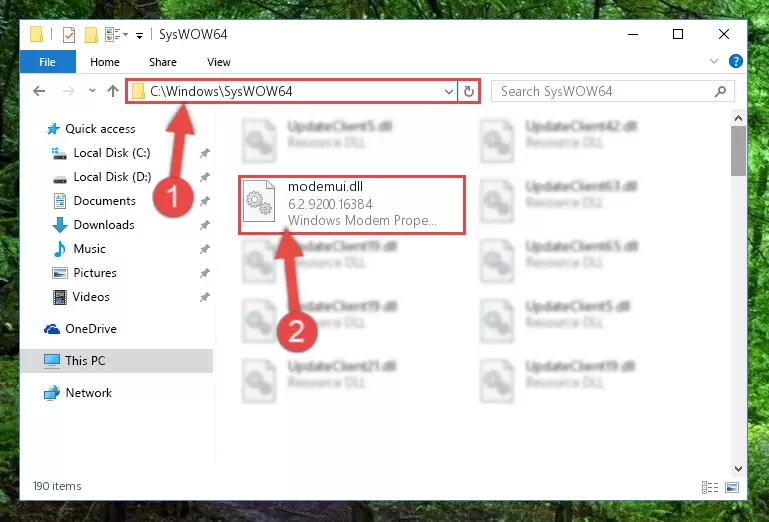Open the recent locations dropdown arrow
Image resolution: width=769 pixels, height=522 pixels.
point(92,91)
